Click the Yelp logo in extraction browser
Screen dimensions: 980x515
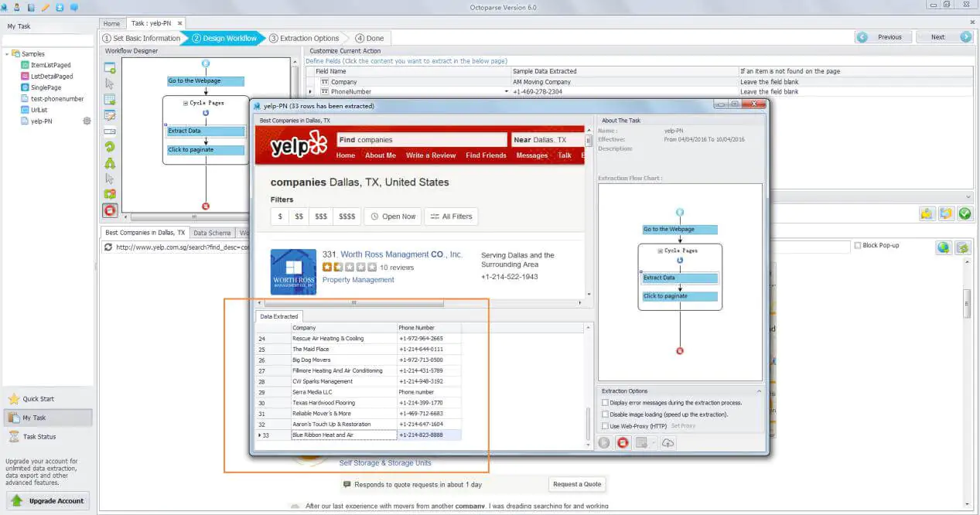pos(298,145)
